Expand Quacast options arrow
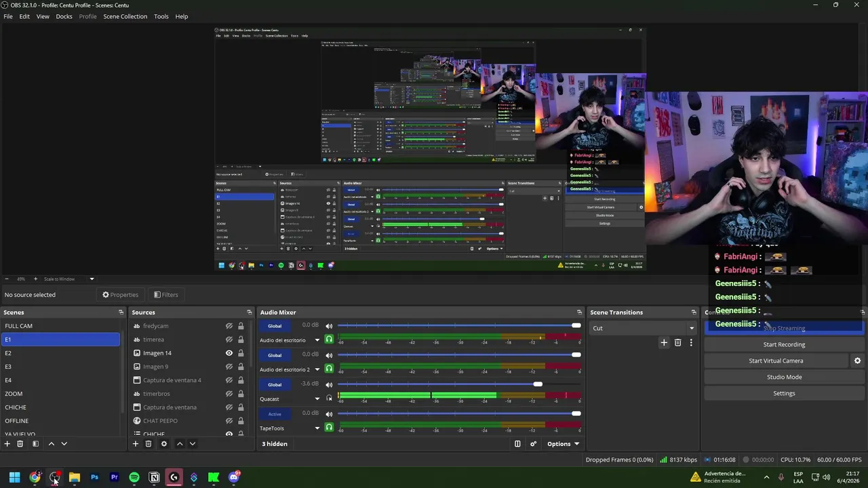Viewport: 868px width, 488px height. point(317,399)
